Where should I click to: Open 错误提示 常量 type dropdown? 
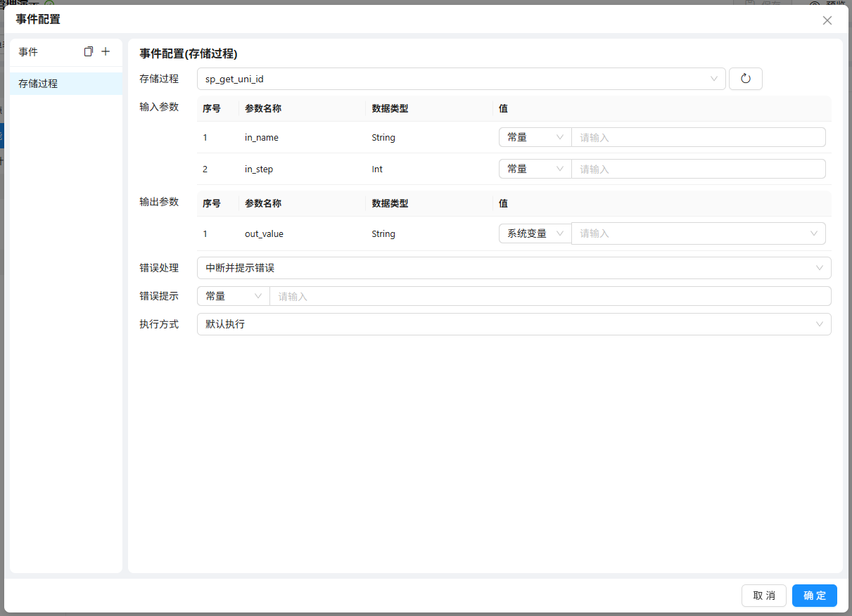(x=234, y=296)
